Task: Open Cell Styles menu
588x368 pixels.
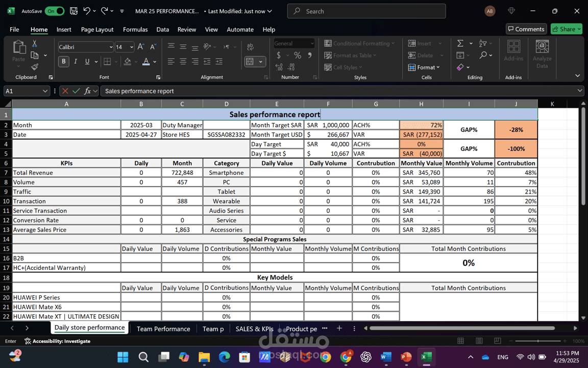Action: [343, 67]
